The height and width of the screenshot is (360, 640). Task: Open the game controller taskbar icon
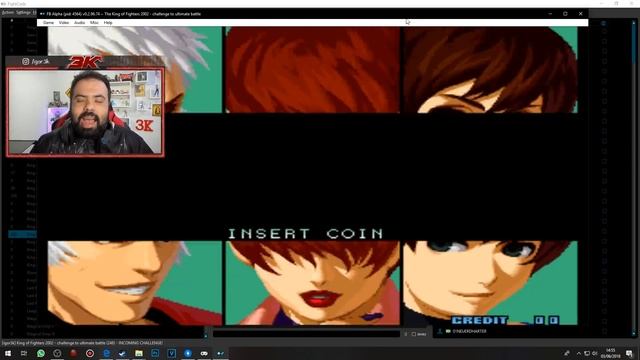204,353
